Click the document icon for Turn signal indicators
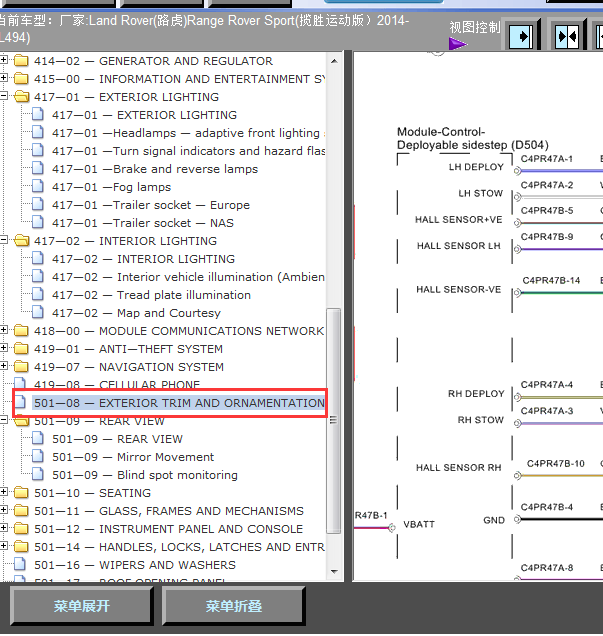The image size is (603, 636). (x=38, y=150)
